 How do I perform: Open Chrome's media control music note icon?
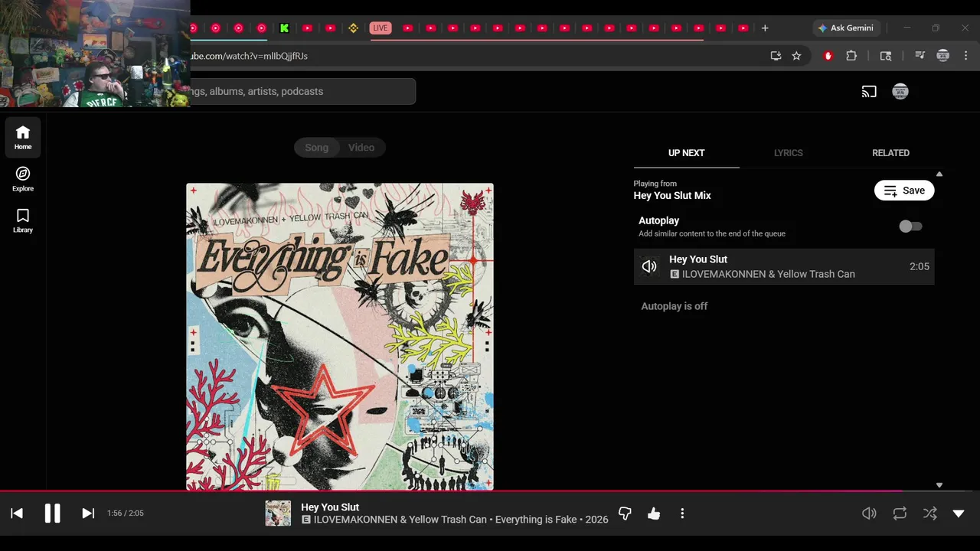click(920, 56)
